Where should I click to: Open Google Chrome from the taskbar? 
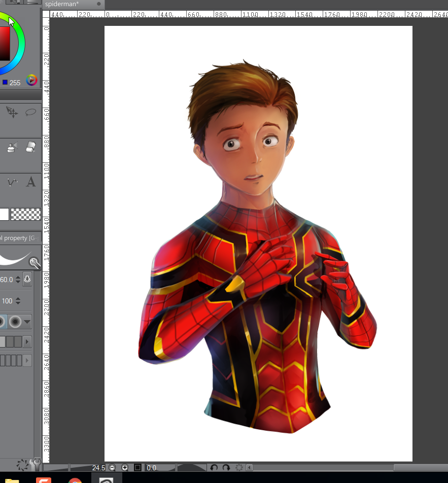(75, 480)
